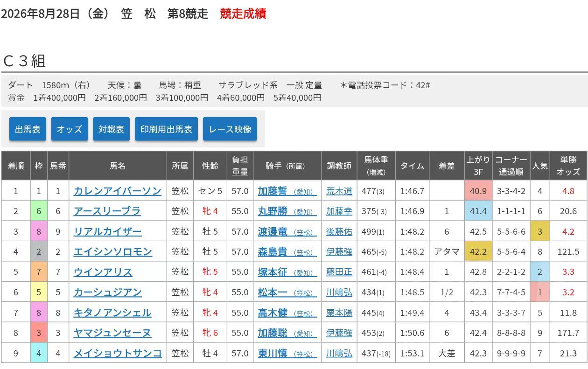Open the レース映像 button
This screenshot has height=369, width=588.
[230, 129]
